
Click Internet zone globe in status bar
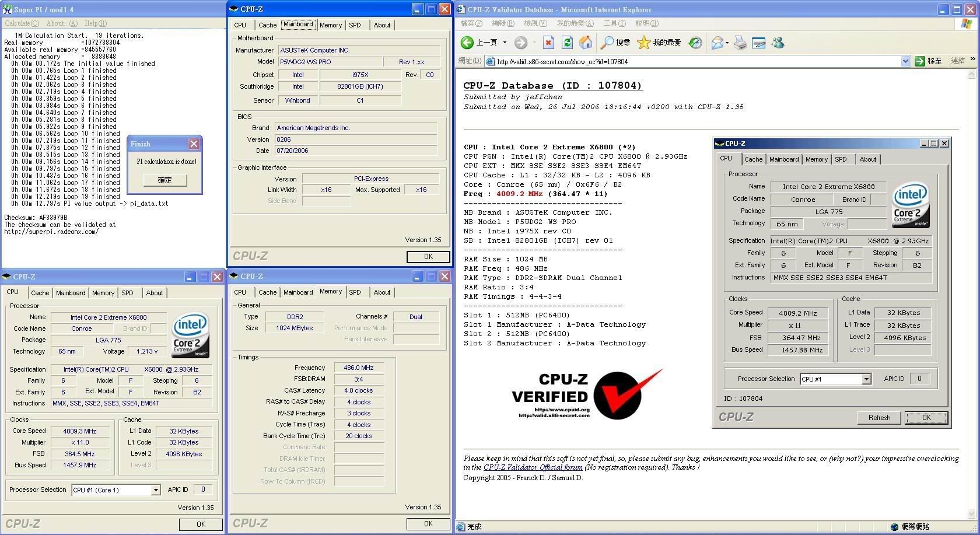895,527
